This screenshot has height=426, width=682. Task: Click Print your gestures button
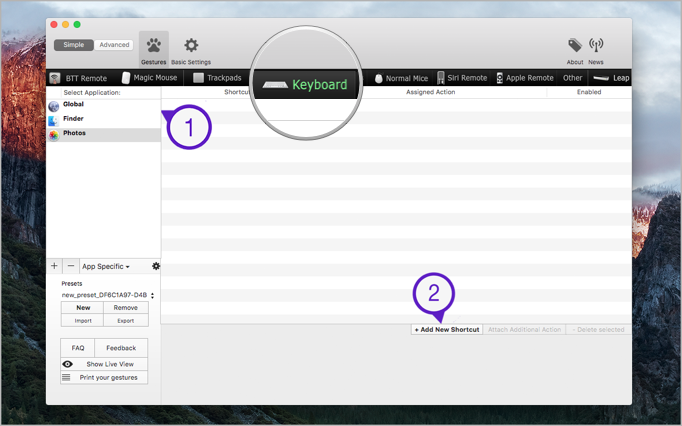point(104,377)
